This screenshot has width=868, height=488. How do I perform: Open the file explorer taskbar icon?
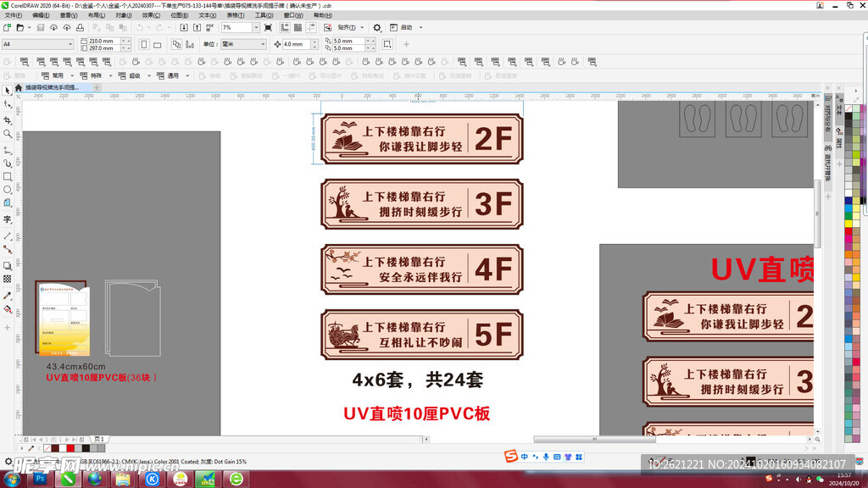[x=123, y=479]
